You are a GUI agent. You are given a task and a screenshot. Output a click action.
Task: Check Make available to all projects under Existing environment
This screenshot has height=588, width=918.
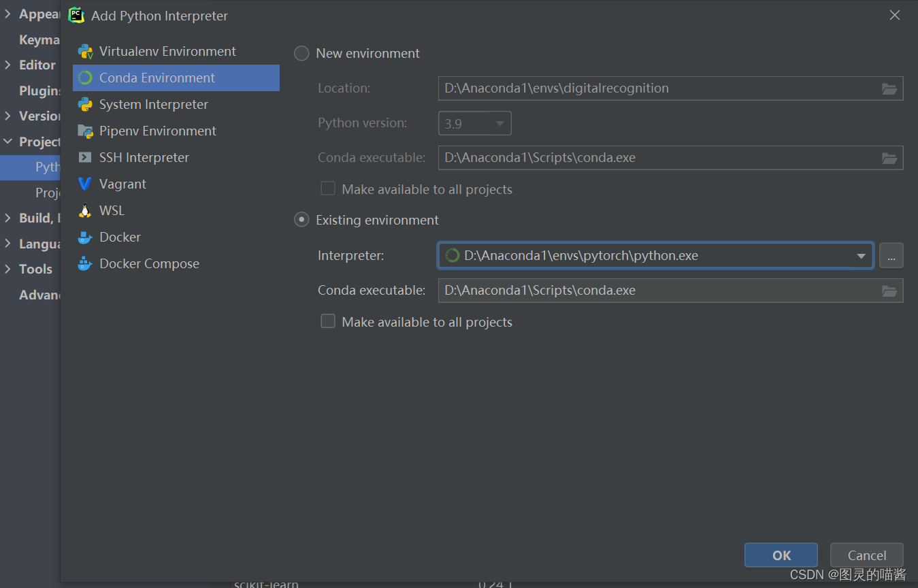click(328, 322)
